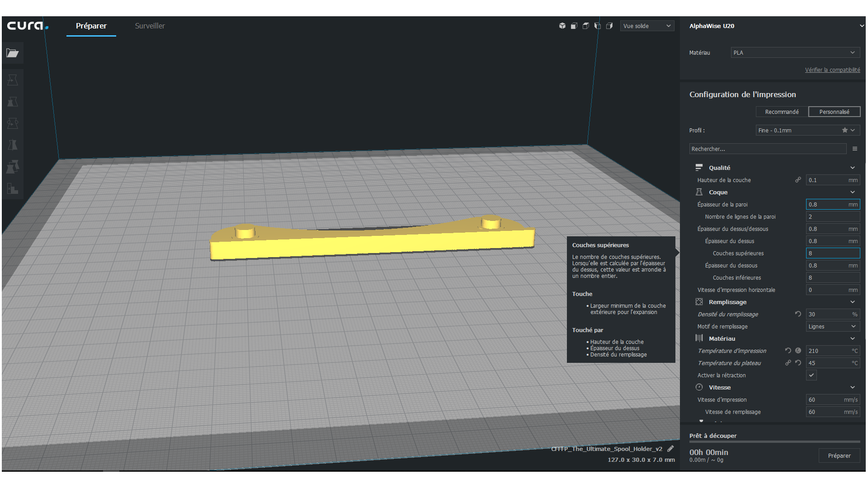
Task: Open the Surveiller tab
Action: [150, 26]
